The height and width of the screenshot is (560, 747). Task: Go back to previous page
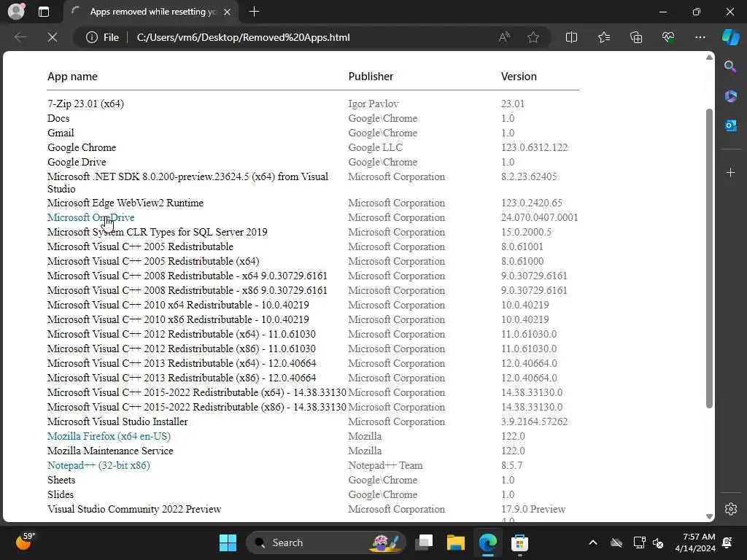tap(20, 37)
